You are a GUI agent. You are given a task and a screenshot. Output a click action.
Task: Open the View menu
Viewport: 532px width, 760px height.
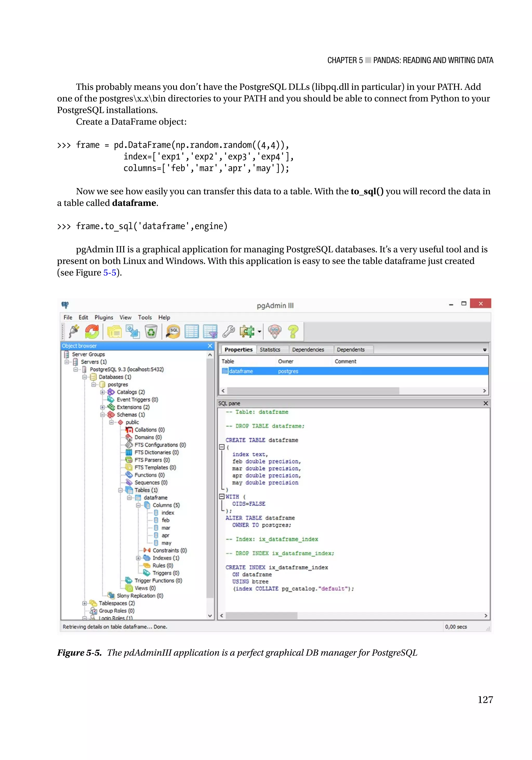[125, 317]
